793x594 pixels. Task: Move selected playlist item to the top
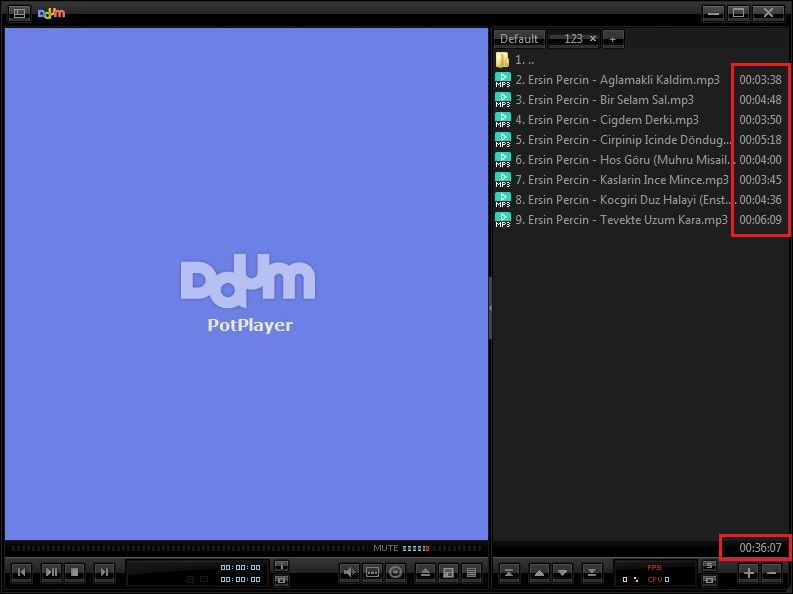509,572
